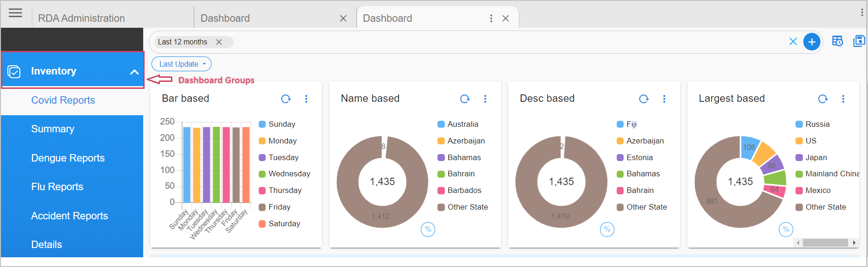Open the Last Update dropdown
The height and width of the screenshot is (267, 868).
point(182,64)
